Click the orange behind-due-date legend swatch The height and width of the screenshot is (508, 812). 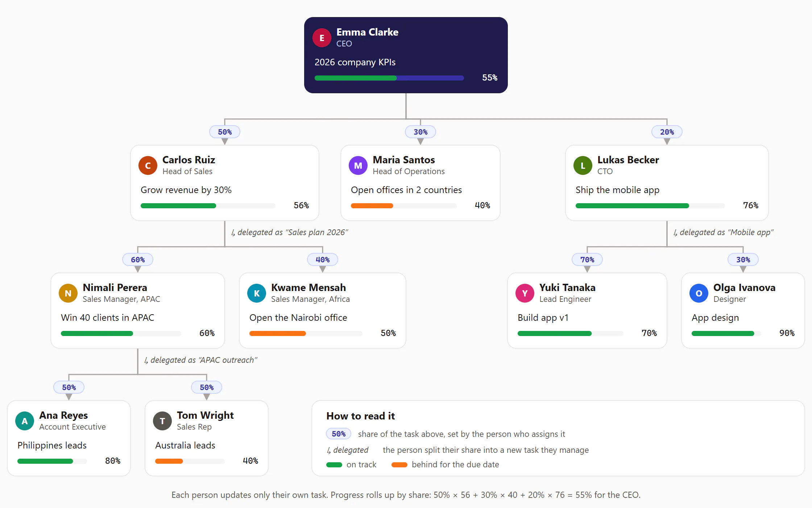[399, 465]
